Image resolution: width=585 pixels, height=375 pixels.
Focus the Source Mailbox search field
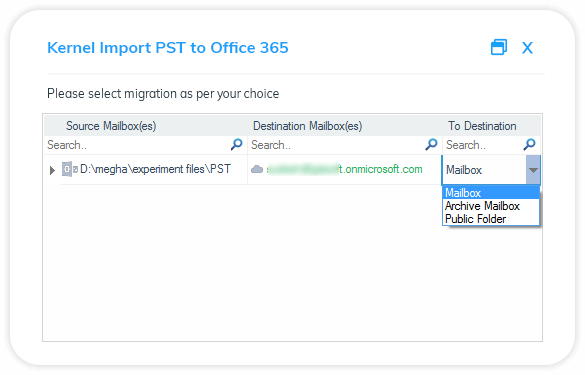138,145
